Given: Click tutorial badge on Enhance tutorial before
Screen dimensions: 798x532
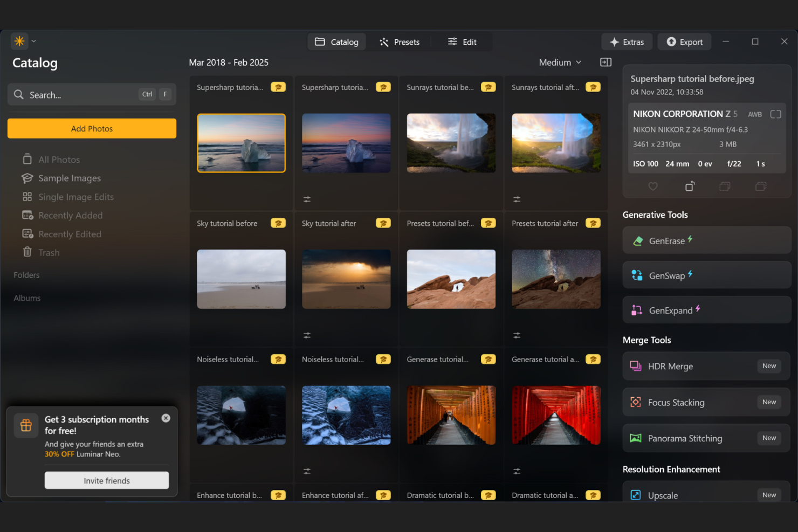Looking at the screenshot, I should (278, 495).
